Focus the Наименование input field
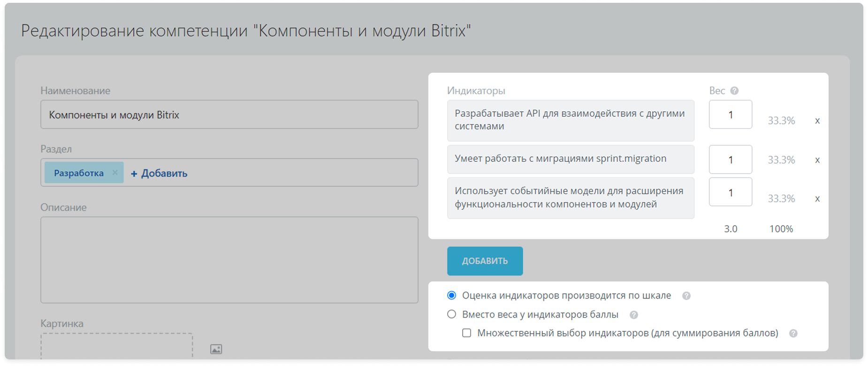 (x=229, y=114)
